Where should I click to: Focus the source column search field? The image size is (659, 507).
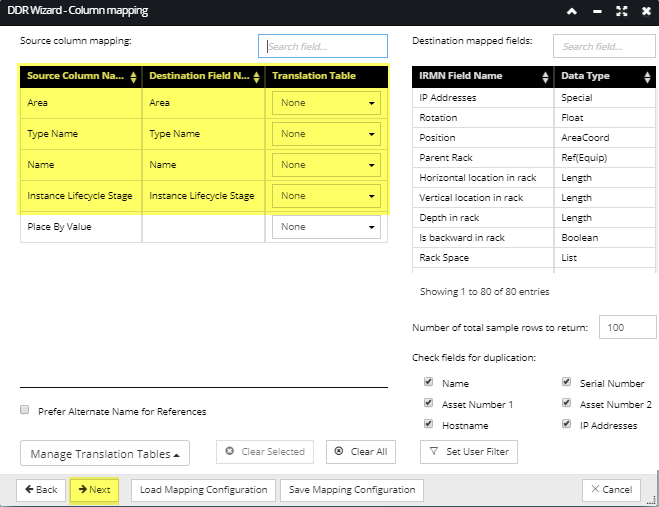pyautogui.click(x=323, y=46)
